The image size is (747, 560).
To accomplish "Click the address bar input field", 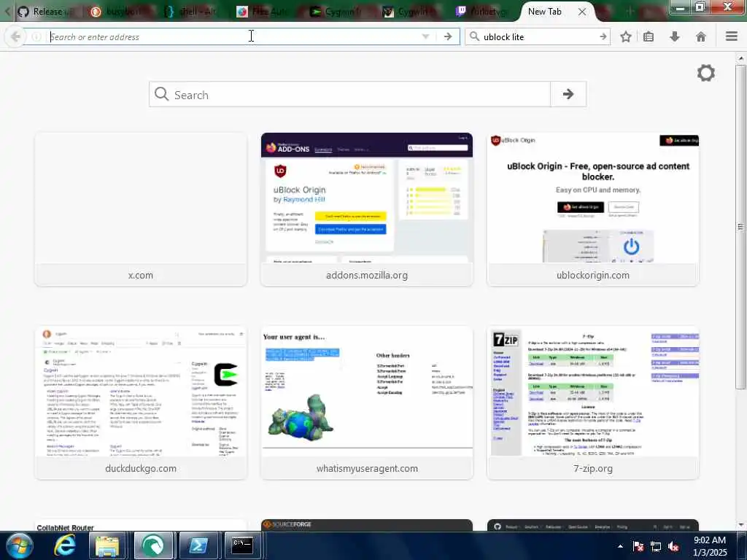I will click(x=233, y=36).
